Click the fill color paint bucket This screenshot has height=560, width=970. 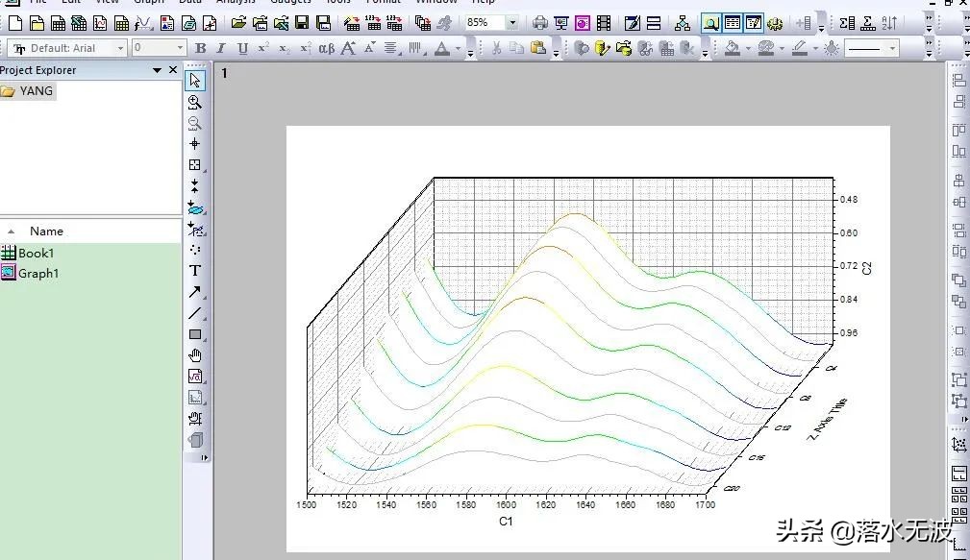click(x=732, y=48)
